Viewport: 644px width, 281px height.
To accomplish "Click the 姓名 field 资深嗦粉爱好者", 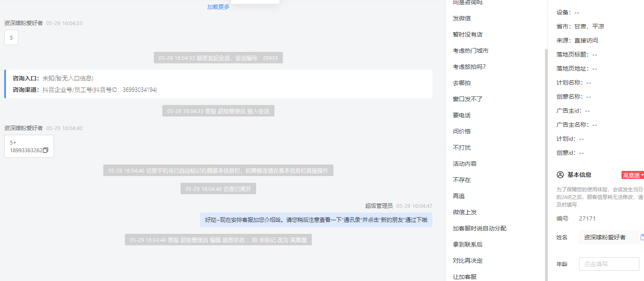I will click(609, 237).
